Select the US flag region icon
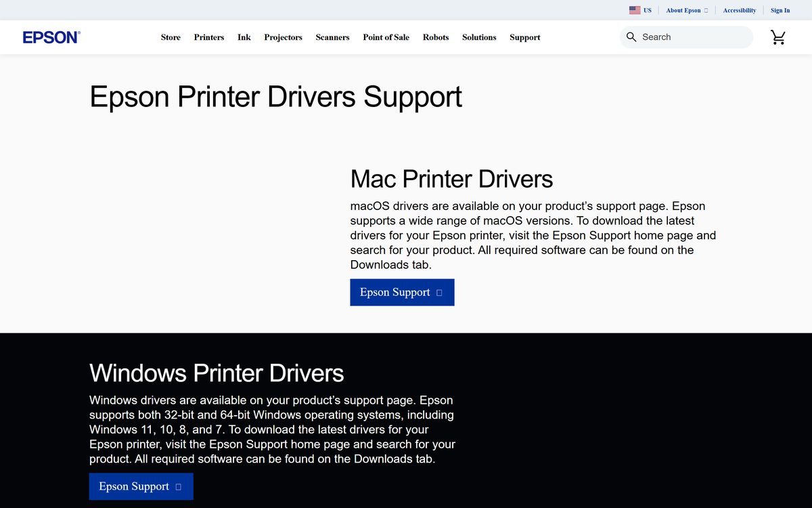 635,10
